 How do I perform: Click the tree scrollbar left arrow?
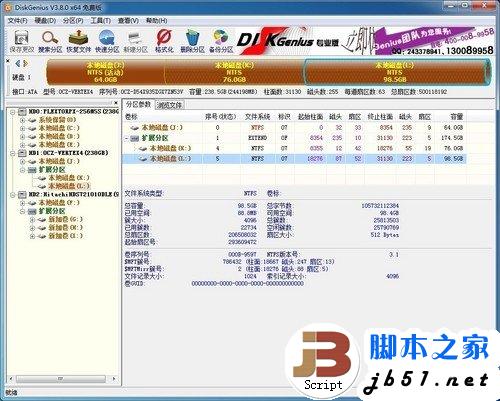point(11,379)
